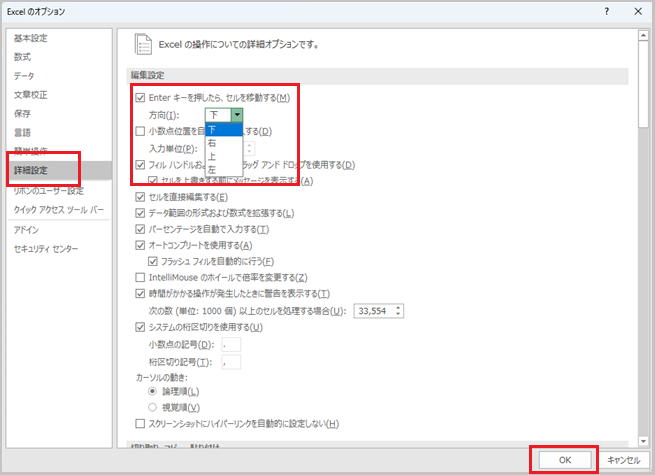Toggle オートコンプリートを使用する checkbox

[140, 245]
